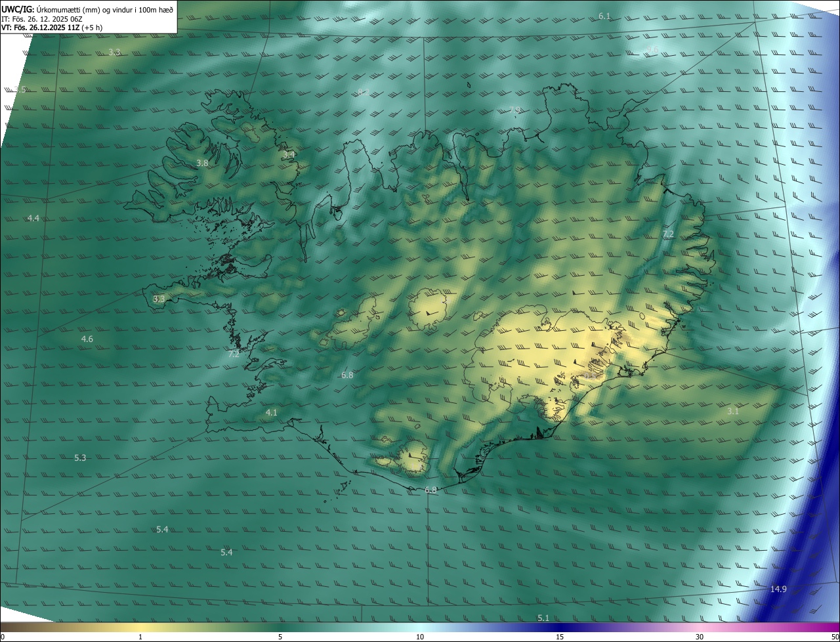This screenshot has height=642, width=840.
Task: Select the valid time line 'VT: Fös. 26.12.2025 11Z (+5 h)'
Action: click(51, 28)
